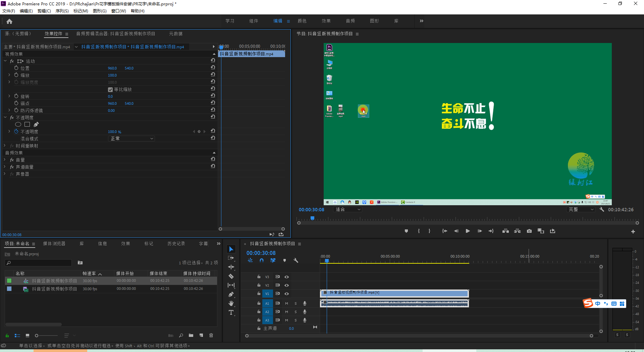Expand the time remapping effect
The width and height of the screenshot is (644, 352).
click(x=5, y=146)
